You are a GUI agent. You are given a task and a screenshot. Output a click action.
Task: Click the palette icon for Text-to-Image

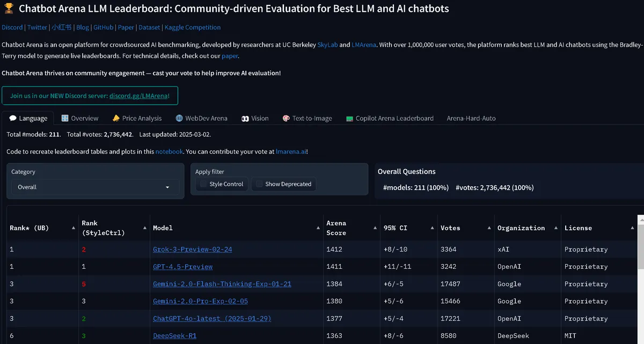click(x=287, y=118)
